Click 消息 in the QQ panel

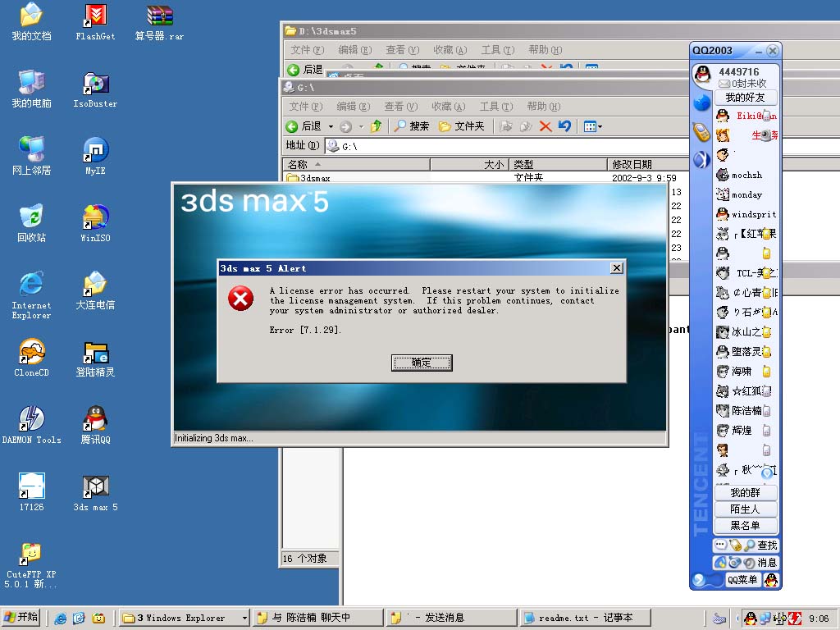[760, 563]
